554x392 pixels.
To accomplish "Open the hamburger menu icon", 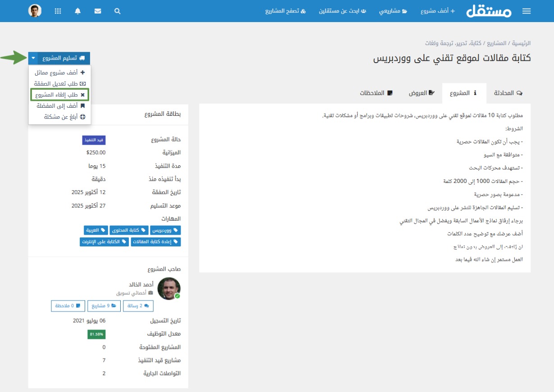I will (x=527, y=11).
